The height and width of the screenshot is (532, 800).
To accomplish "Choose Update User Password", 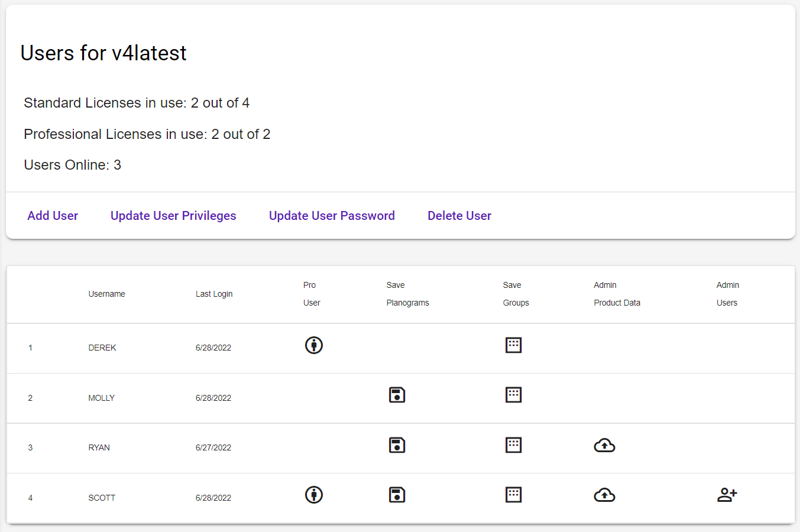I will (x=332, y=216).
